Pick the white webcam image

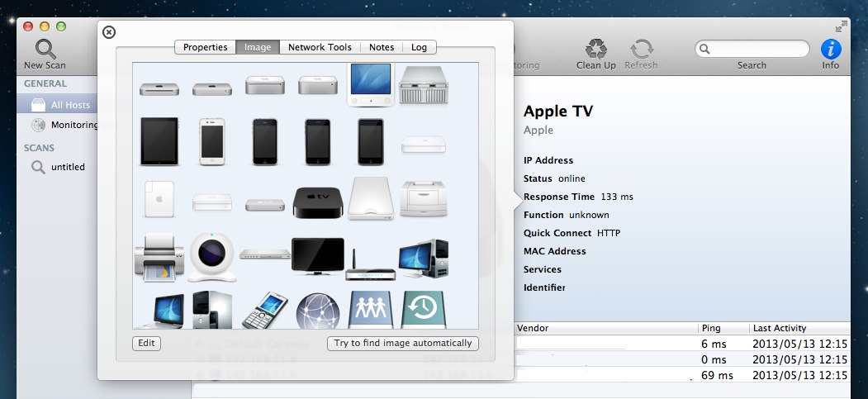click(212, 258)
